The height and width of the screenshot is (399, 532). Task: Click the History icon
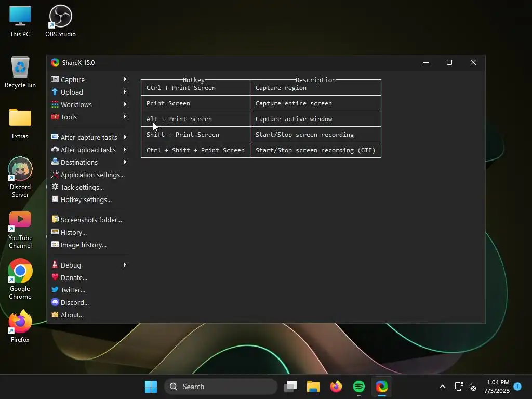[x=55, y=232]
